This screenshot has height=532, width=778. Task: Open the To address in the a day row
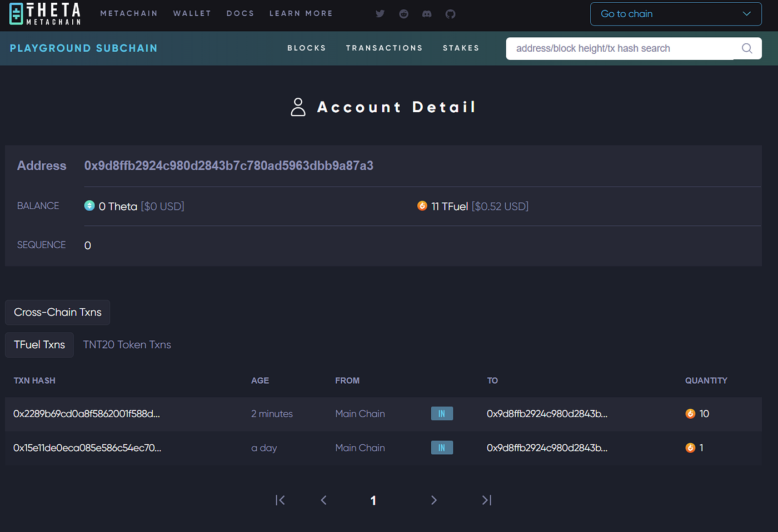547,448
